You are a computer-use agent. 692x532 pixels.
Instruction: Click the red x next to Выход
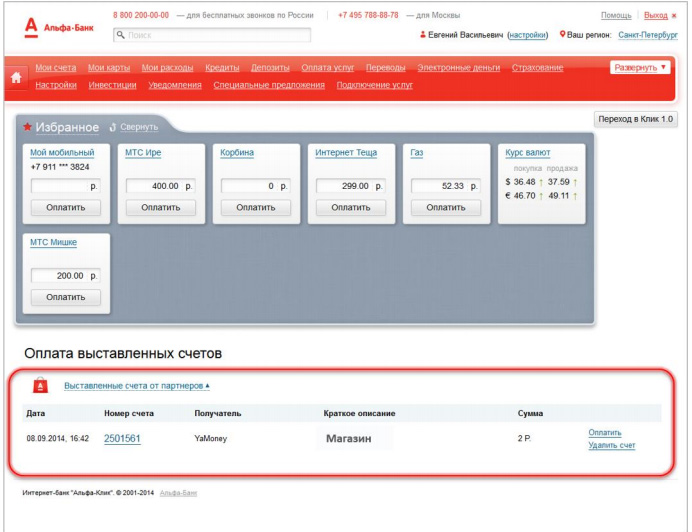[x=674, y=15]
